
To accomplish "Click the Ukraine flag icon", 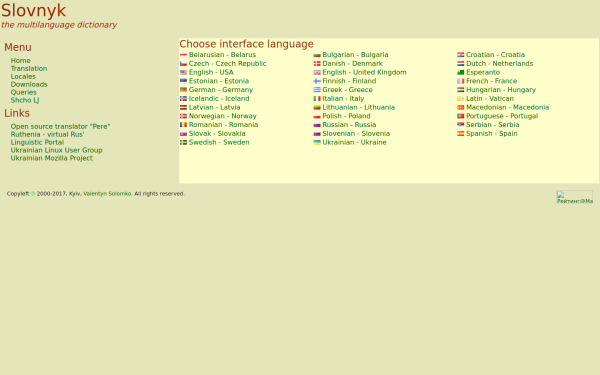I will pyautogui.click(x=317, y=142).
